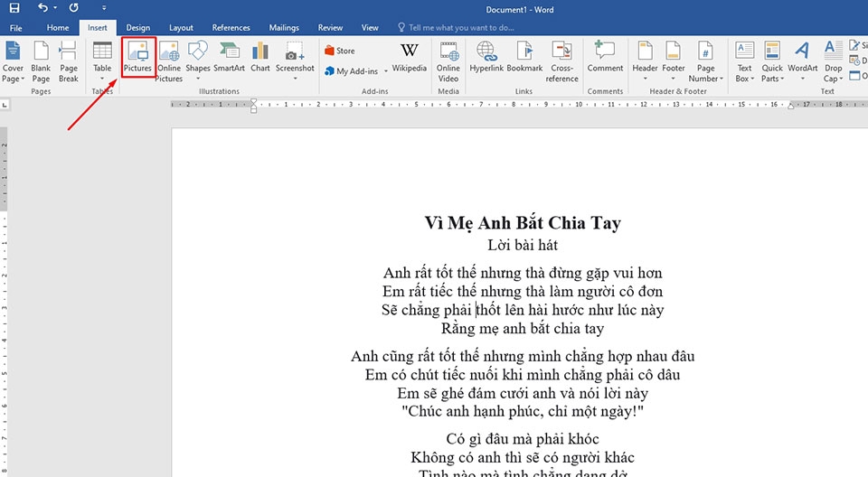Open the Cover Page gallery

point(13,62)
